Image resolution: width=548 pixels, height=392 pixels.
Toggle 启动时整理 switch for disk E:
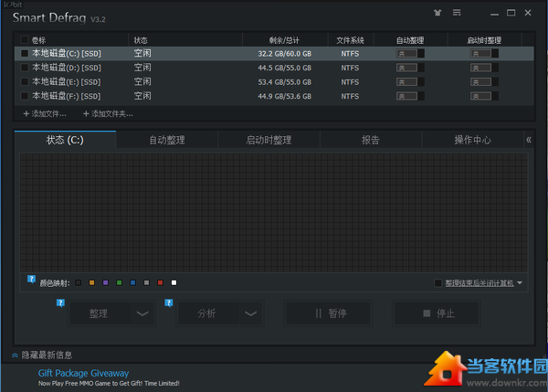tap(484, 82)
